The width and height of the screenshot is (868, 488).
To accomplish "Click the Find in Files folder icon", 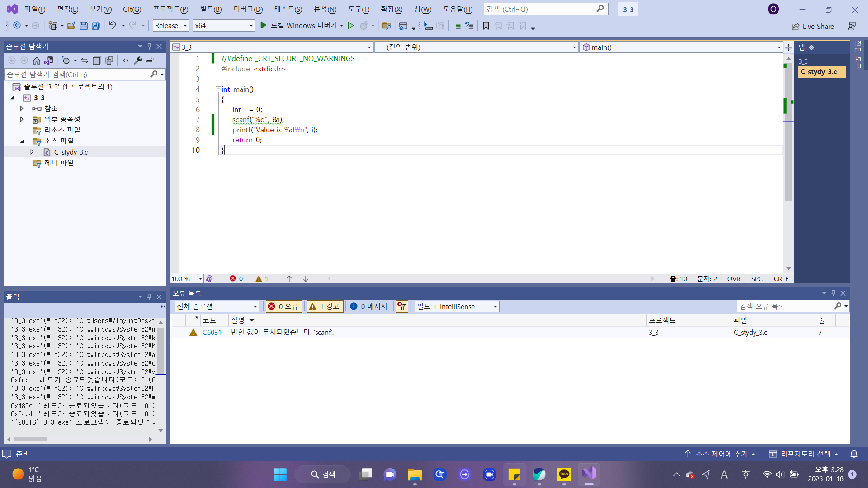I will [x=387, y=26].
